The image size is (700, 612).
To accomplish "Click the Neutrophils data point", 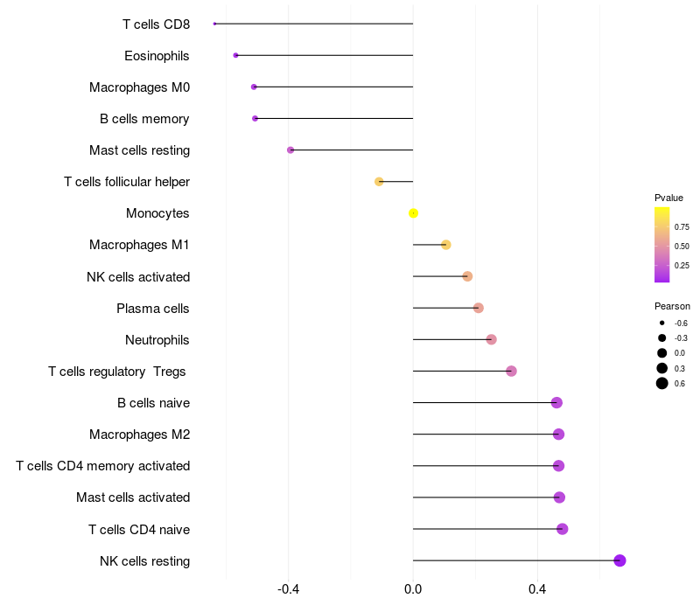I will tap(491, 339).
